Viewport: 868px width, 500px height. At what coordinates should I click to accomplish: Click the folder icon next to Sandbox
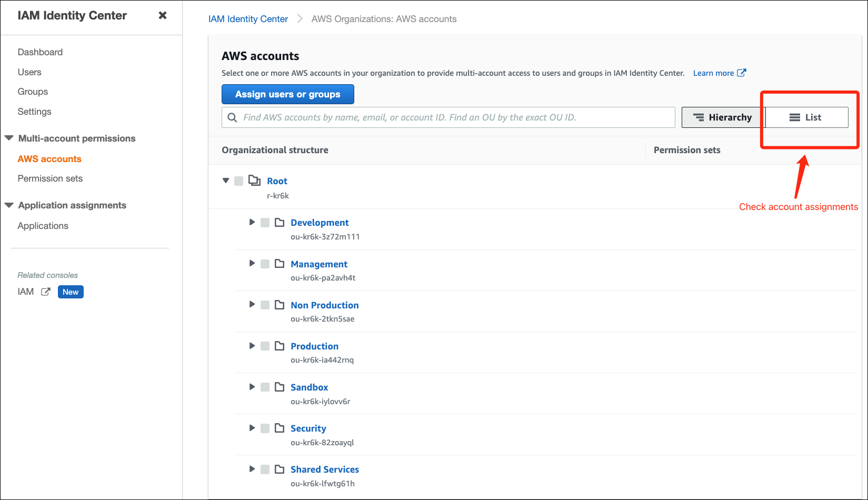pyautogui.click(x=280, y=387)
